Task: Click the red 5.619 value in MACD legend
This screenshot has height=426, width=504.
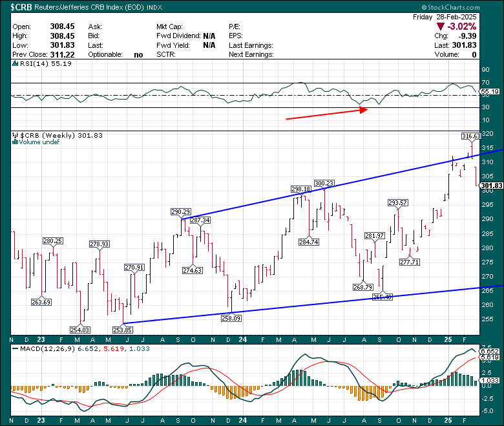Action: (x=114, y=349)
